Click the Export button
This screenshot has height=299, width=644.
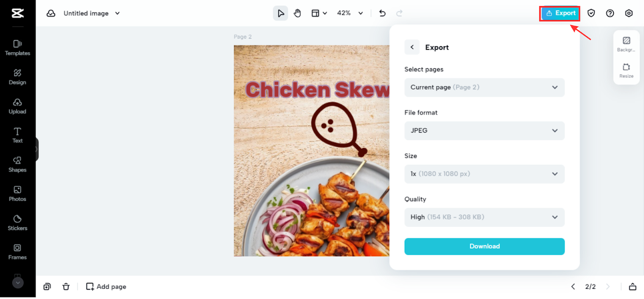click(x=560, y=14)
